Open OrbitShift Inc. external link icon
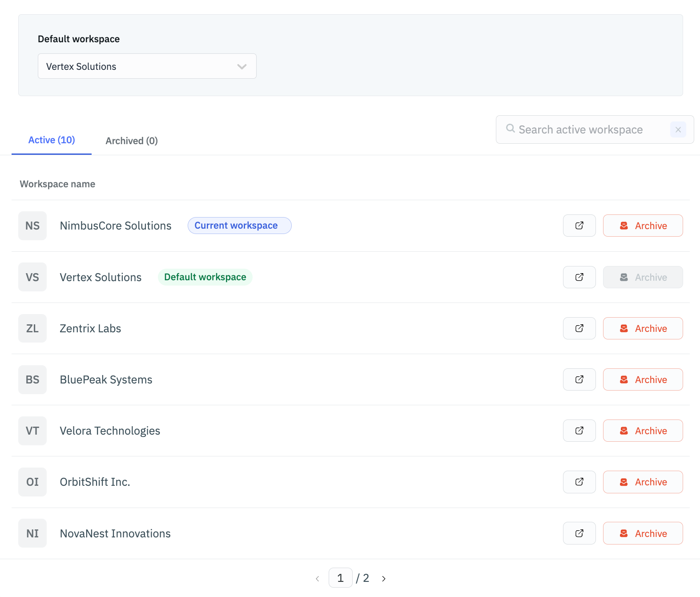 tap(579, 482)
